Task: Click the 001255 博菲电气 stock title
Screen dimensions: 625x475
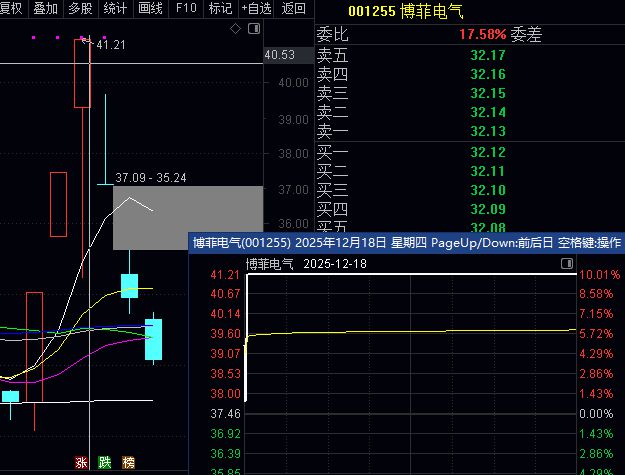Action: coord(406,11)
